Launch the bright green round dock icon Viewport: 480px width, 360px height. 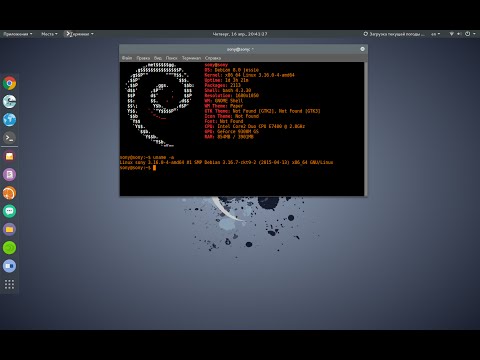click(9, 248)
